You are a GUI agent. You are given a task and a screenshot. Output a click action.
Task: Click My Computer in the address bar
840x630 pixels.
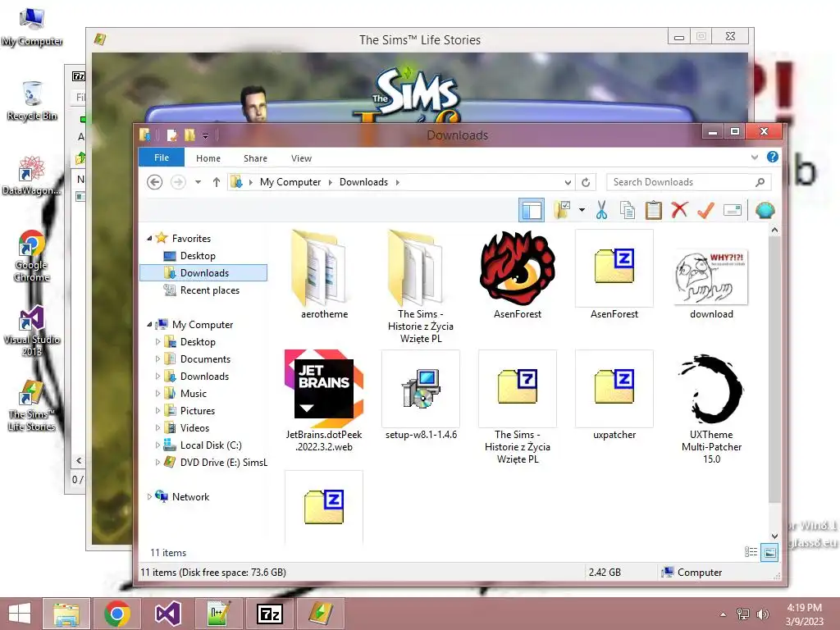[290, 182]
